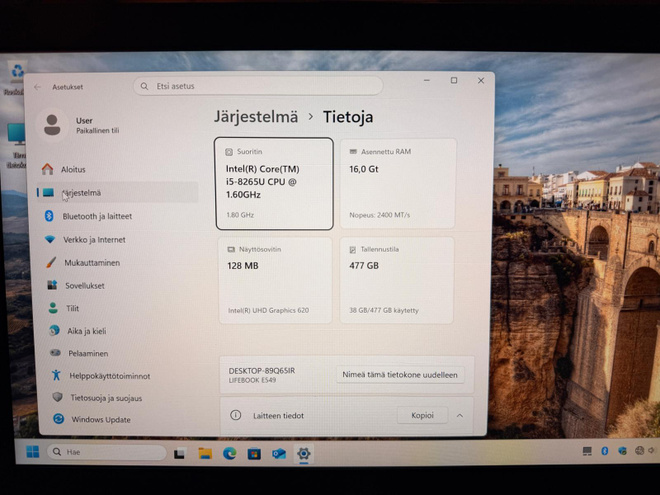Click the Helppokäyttötoiminnot accessibility icon
This screenshot has width=660, height=495.
tap(56, 375)
